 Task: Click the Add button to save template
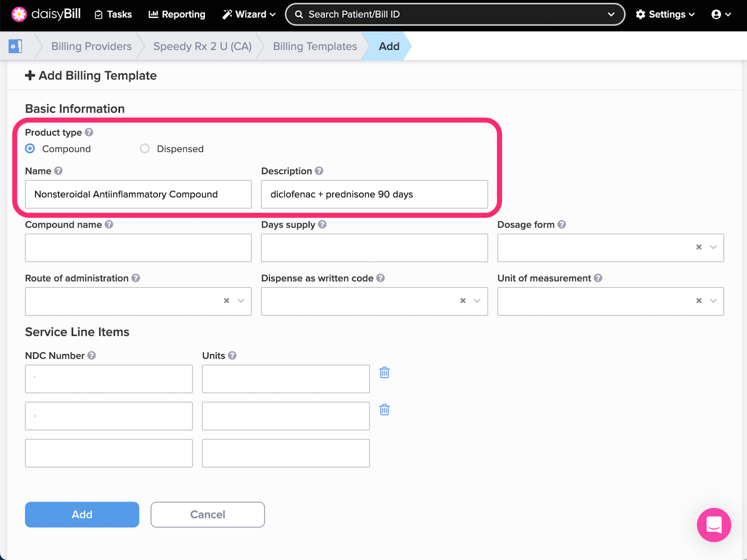pyautogui.click(x=82, y=514)
